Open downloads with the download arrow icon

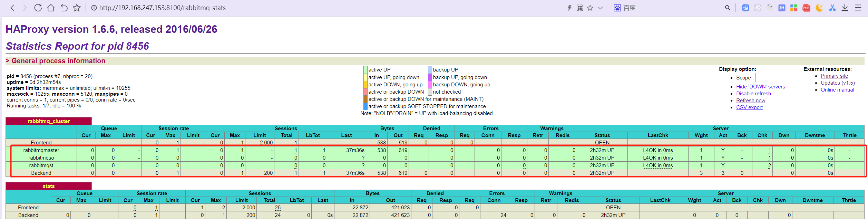(x=845, y=8)
